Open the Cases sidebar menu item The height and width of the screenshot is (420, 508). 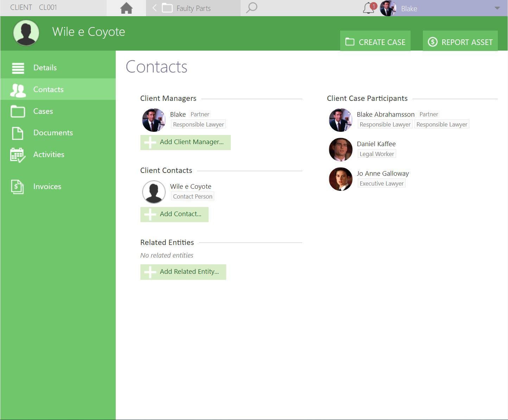(x=58, y=111)
